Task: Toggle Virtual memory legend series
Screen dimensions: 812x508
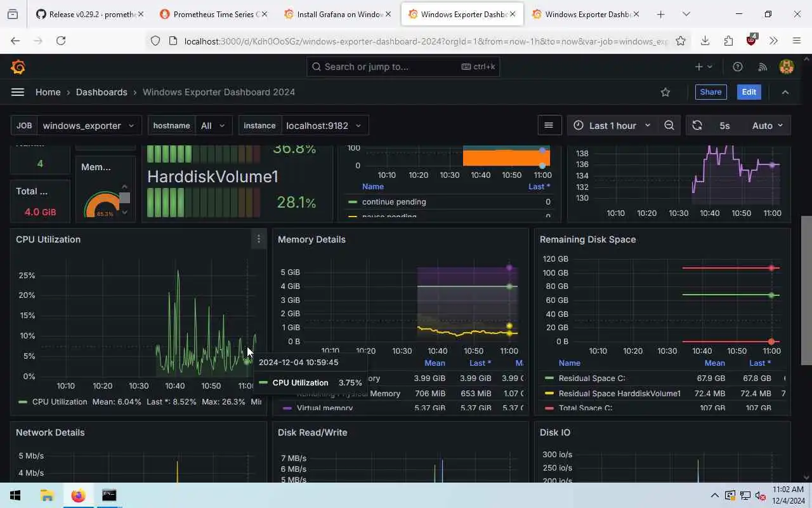Action: 324,408
